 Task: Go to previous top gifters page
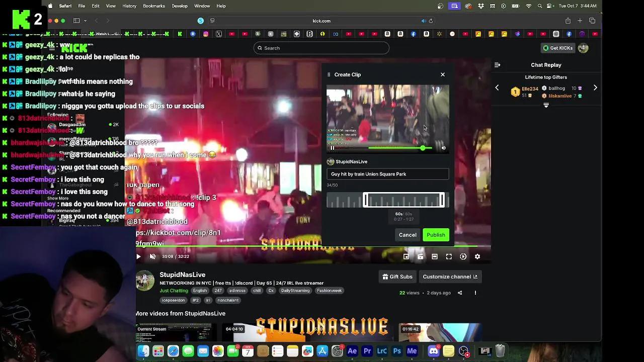coord(497,88)
